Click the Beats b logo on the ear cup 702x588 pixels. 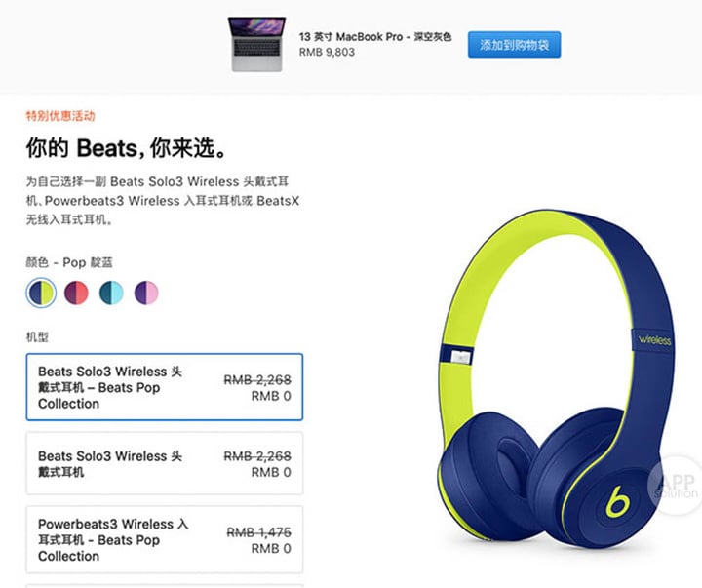tap(617, 501)
